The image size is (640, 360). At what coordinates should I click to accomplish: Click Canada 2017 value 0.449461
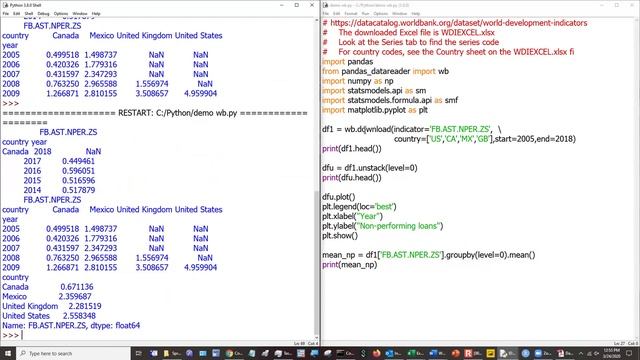pyautogui.click(x=78, y=161)
